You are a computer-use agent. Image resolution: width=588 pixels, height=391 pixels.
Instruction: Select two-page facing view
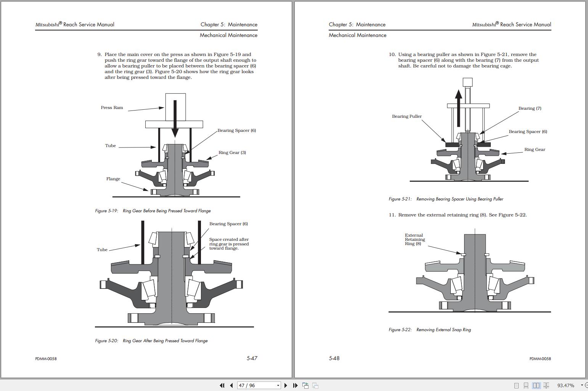click(536, 385)
